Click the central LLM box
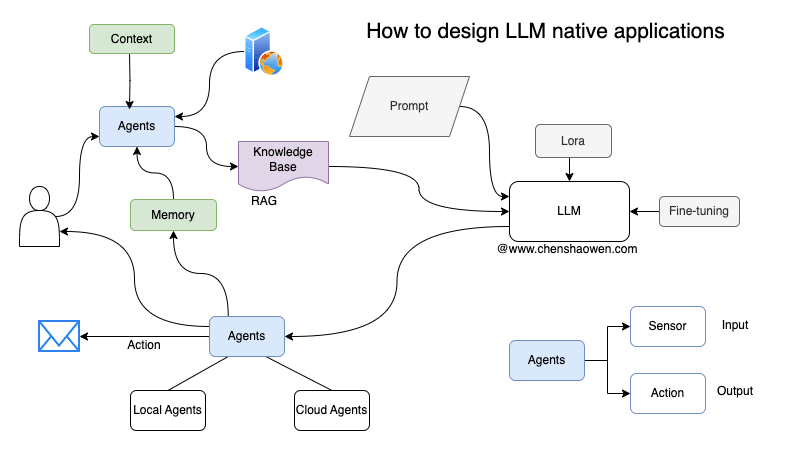The image size is (788, 471). (569, 211)
